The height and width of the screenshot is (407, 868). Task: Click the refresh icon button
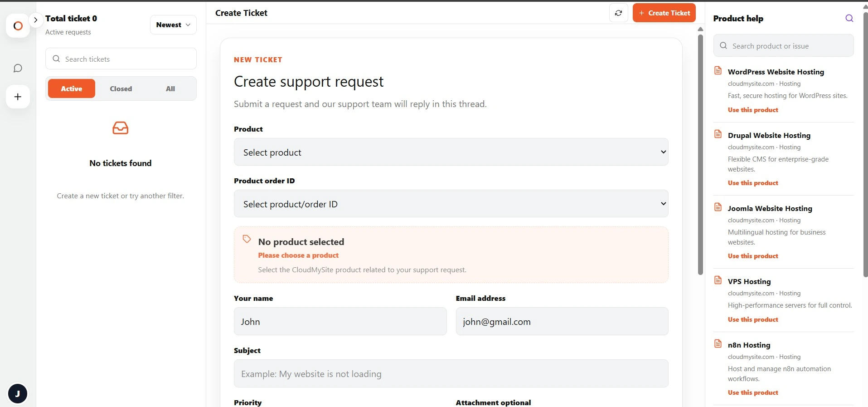pyautogui.click(x=618, y=13)
